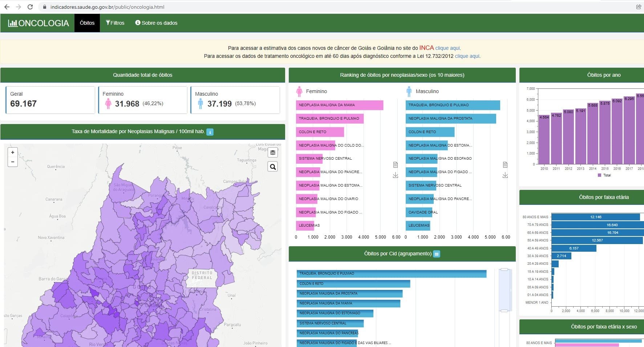The height and width of the screenshot is (347, 644).
Task: Toggle the Total legend in Óbitos por ano
Action: pos(604,175)
